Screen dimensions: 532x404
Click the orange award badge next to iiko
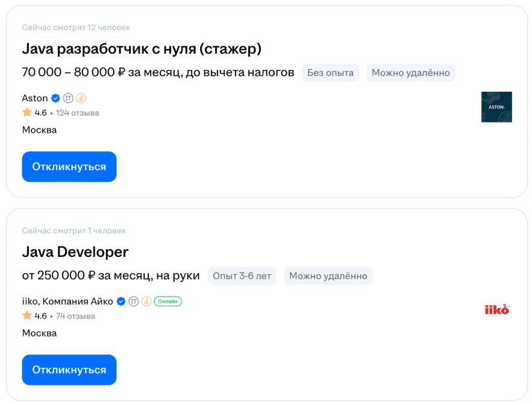[x=146, y=301]
